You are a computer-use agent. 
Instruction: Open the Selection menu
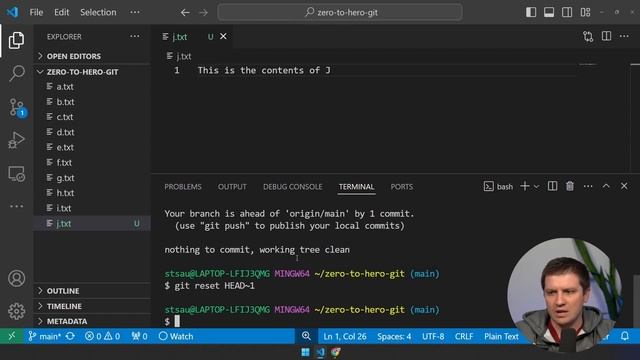click(98, 12)
